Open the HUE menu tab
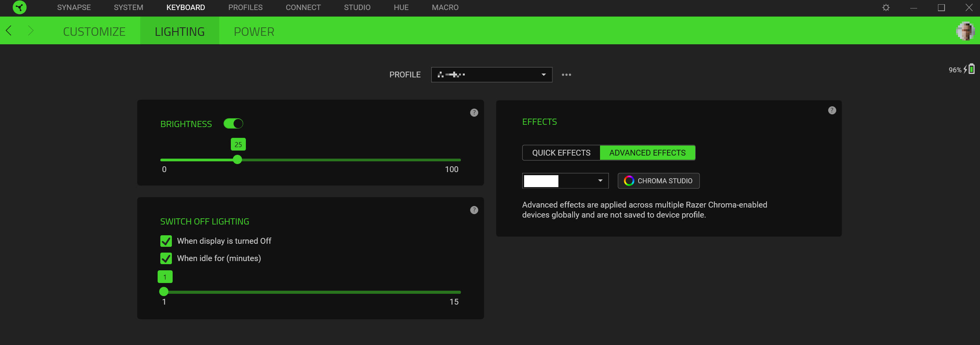980x345 pixels. (401, 8)
